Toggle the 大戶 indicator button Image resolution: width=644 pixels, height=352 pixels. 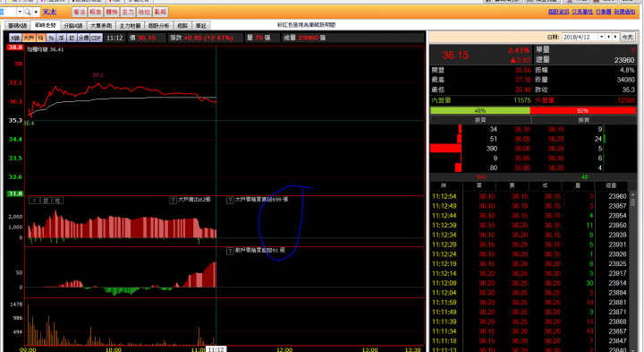click(x=29, y=38)
